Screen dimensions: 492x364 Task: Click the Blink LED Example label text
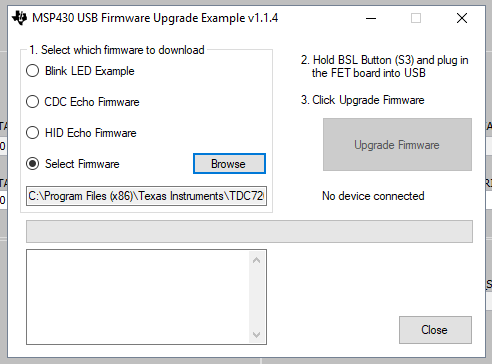90,71
